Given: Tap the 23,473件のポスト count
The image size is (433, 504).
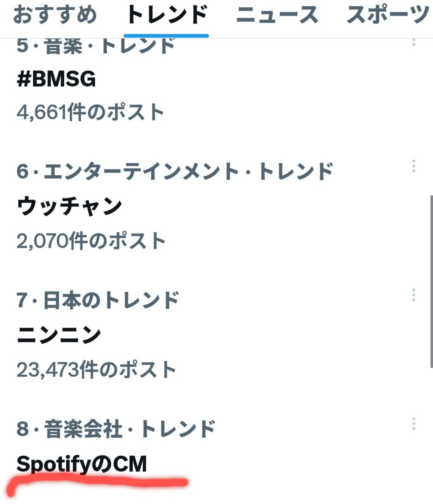Looking at the screenshot, I should click(96, 370).
